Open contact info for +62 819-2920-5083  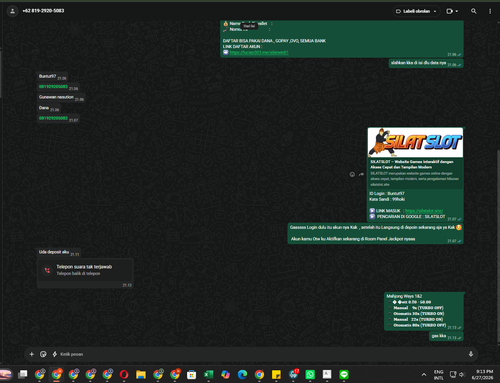[43, 11]
